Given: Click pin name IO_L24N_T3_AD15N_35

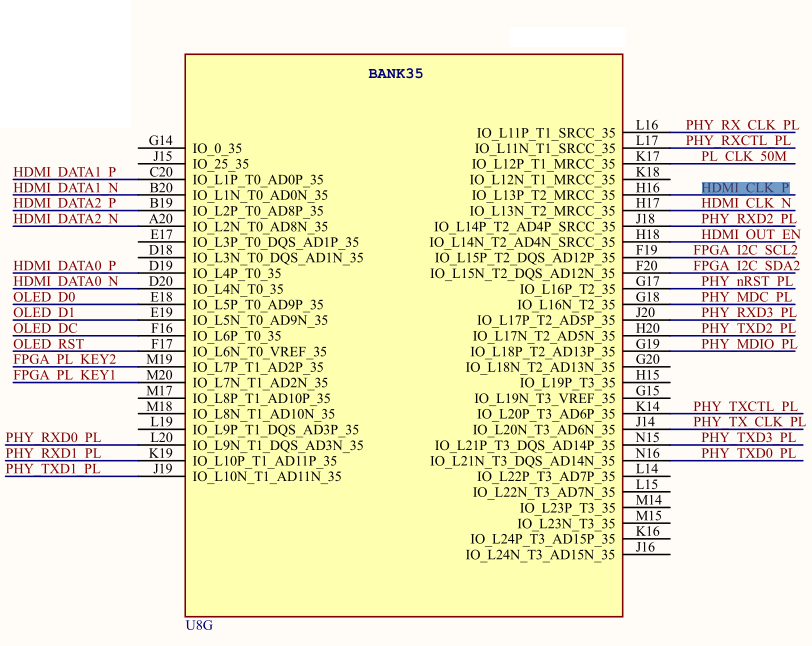Looking at the screenshot, I should pos(541,555).
